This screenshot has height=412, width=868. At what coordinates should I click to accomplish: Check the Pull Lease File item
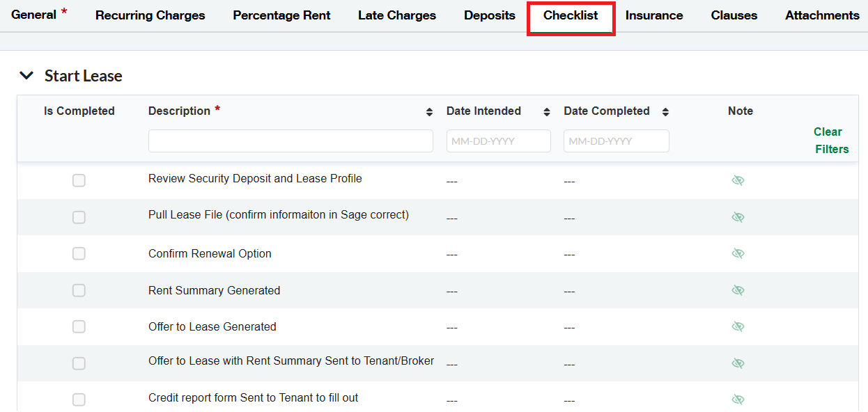click(79, 217)
